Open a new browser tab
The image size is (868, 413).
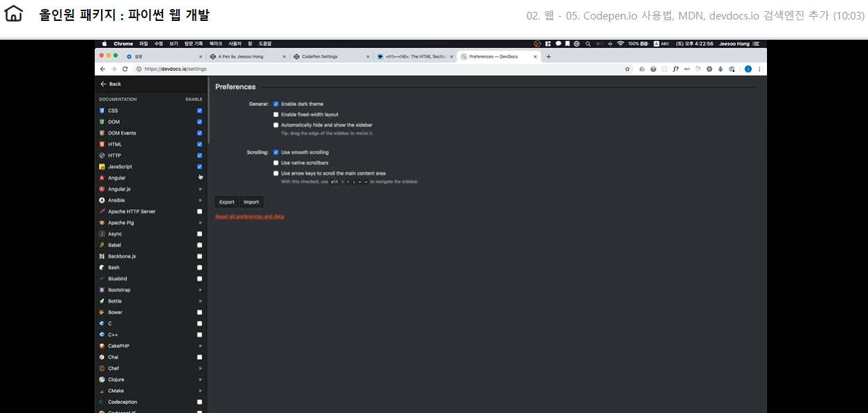(548, 56)
